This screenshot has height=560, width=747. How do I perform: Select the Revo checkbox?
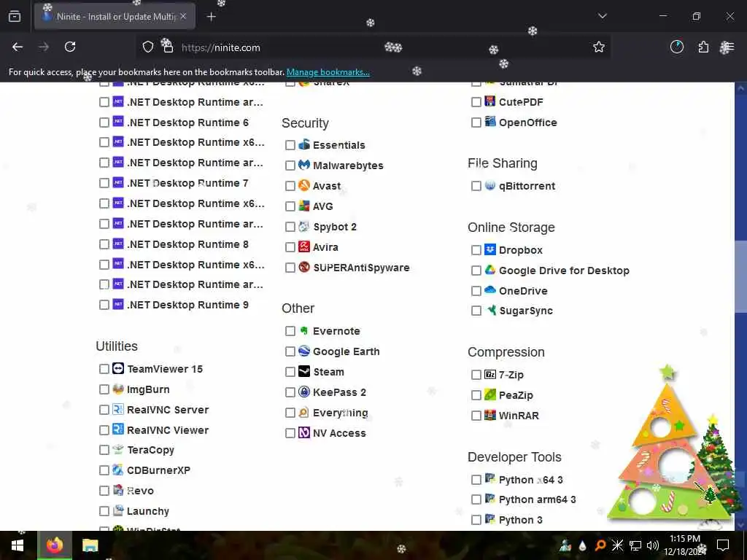[104, 491]
